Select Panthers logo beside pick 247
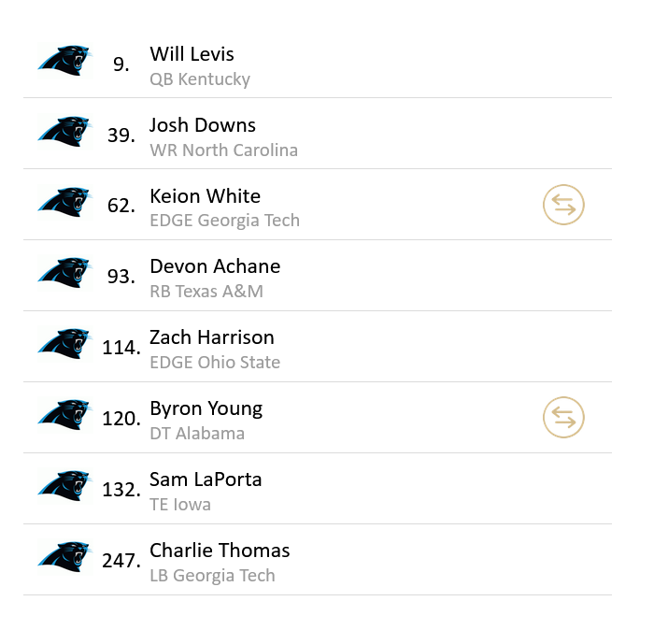 (x=64, y=559)
